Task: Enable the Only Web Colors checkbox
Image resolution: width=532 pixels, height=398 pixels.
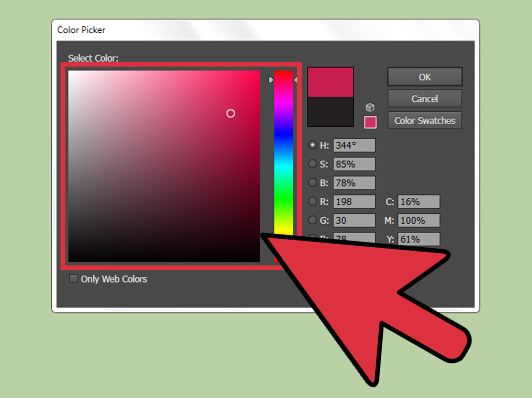Action: pos(73,279)
